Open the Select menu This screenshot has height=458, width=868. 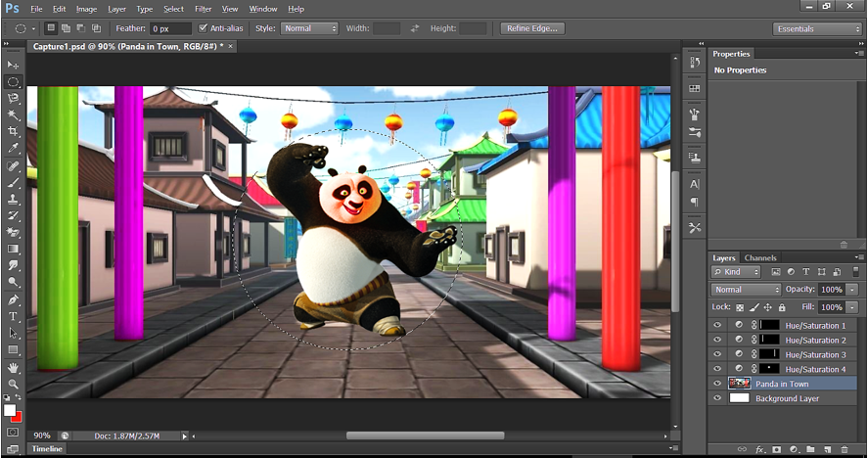tap(173, 9)
